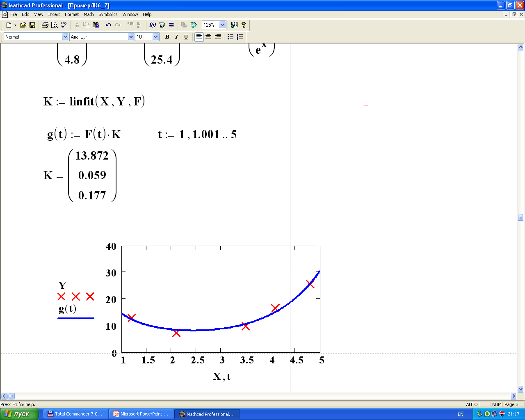
Task: Run spell check ABC icon
Action: coord(64,25)
